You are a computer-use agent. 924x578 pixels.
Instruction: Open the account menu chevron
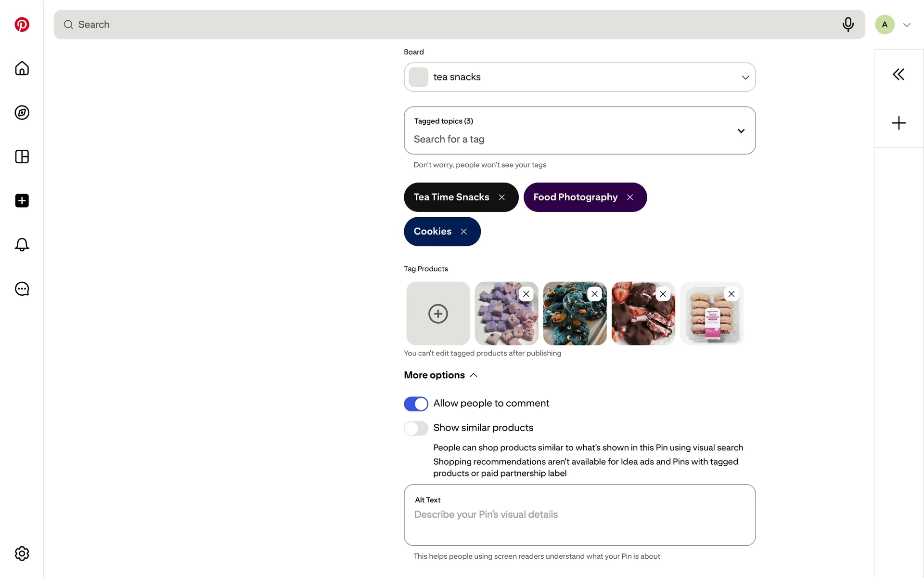point(907,25)
